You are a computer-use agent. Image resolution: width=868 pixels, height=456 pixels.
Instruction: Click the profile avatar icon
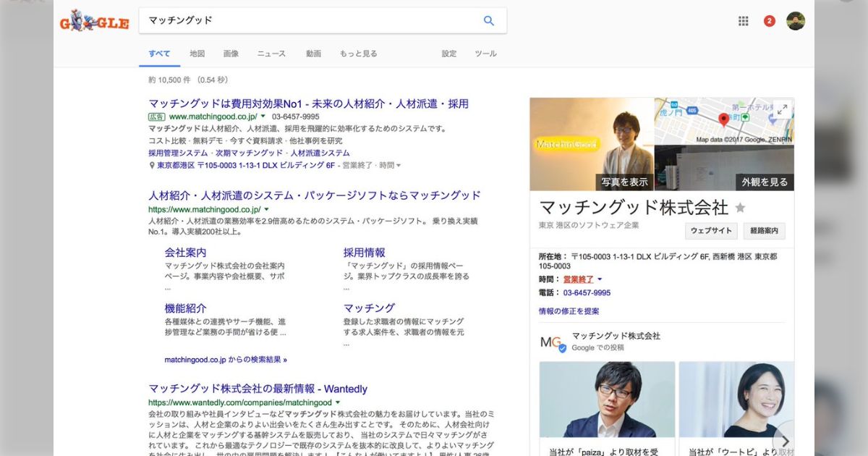click(x=794, y=21)
